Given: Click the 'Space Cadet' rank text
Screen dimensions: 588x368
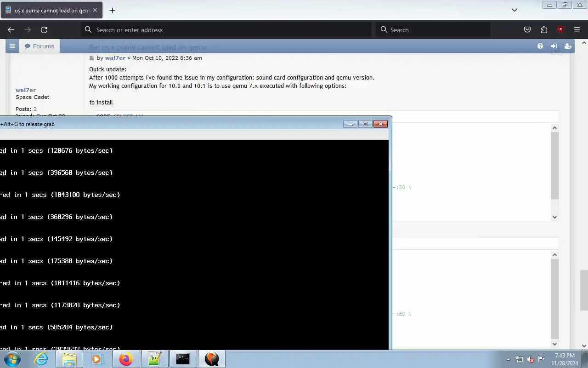Looking at the screenshot, I should coord(32,97).
